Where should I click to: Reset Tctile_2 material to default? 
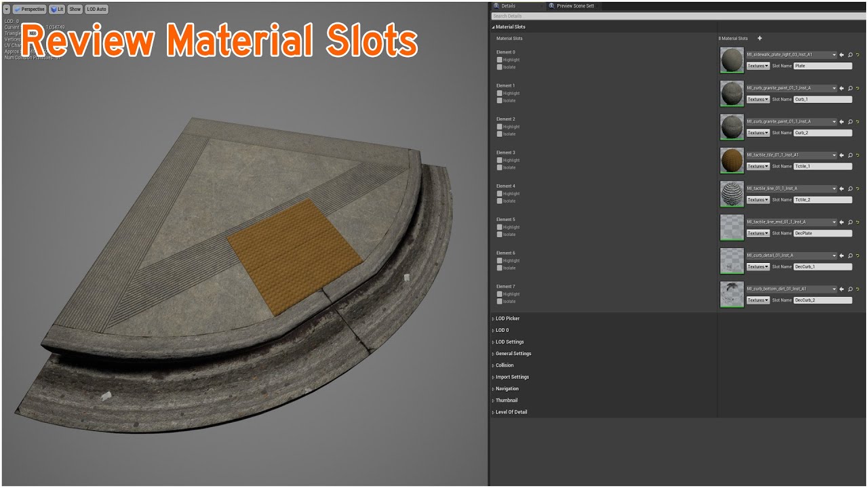(858, 188)
